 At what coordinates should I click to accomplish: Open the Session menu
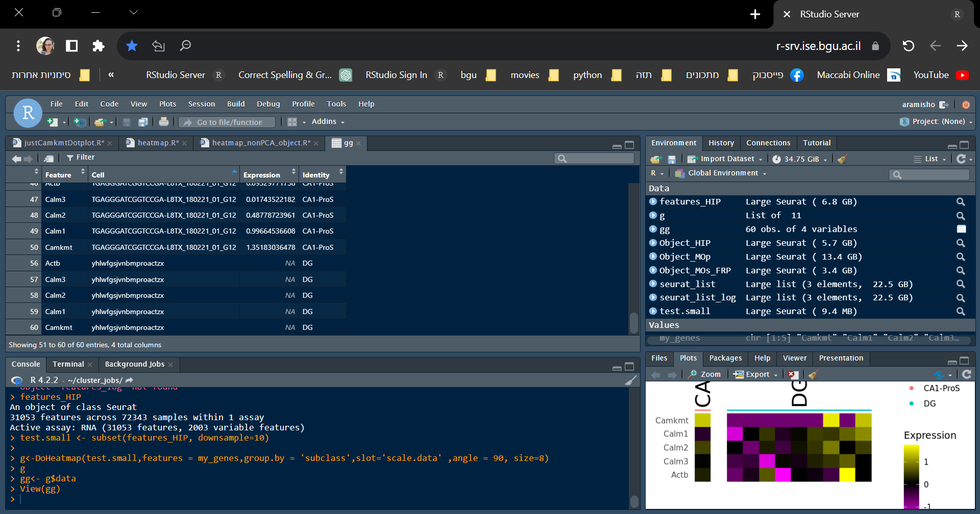click(x=201, y=104)
